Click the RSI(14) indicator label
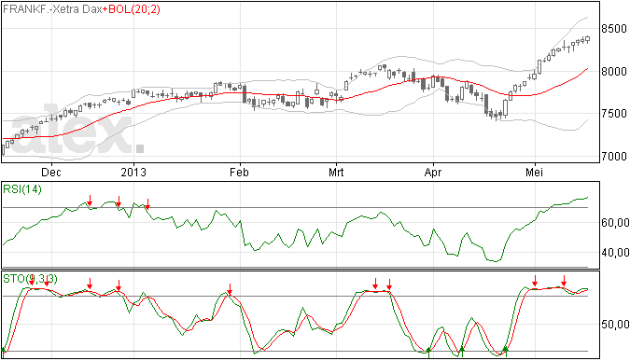This screenshot has height=361, width=644. pyautogui.click(x=22, y=189)
